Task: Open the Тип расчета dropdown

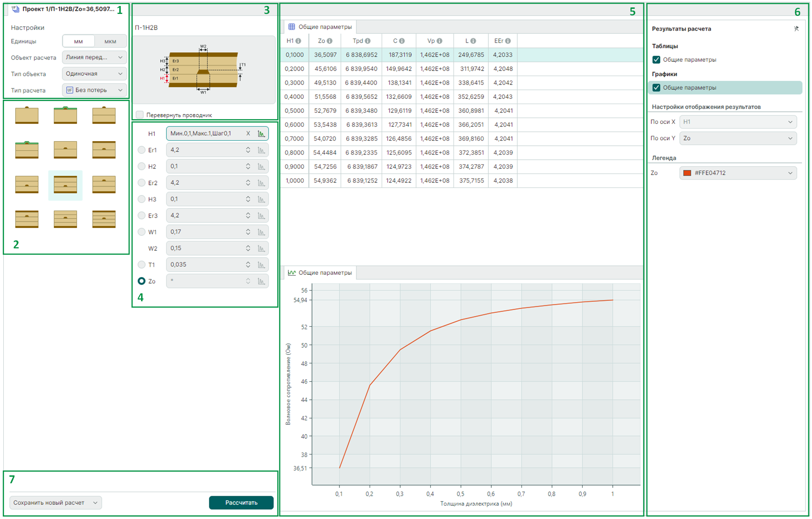Action: (95, 90)
